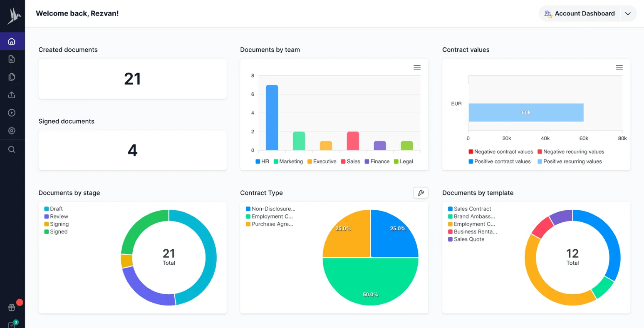The height and width of the screenshot is (328, 644).
Task: Toggle Negative contract values legend
Action: (501, 152)
